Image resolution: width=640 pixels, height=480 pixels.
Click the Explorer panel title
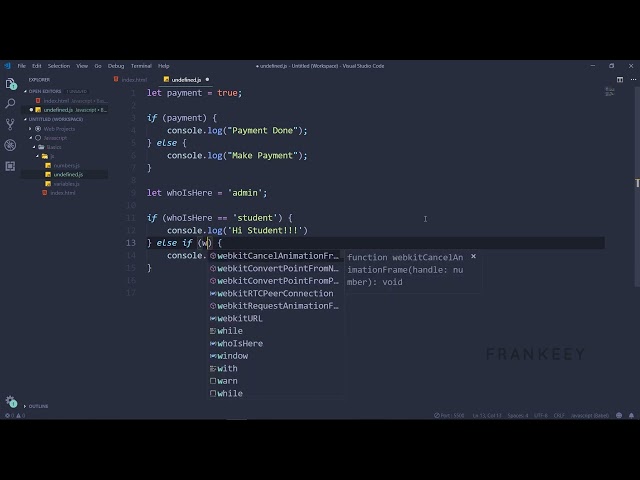pos(39,80)
